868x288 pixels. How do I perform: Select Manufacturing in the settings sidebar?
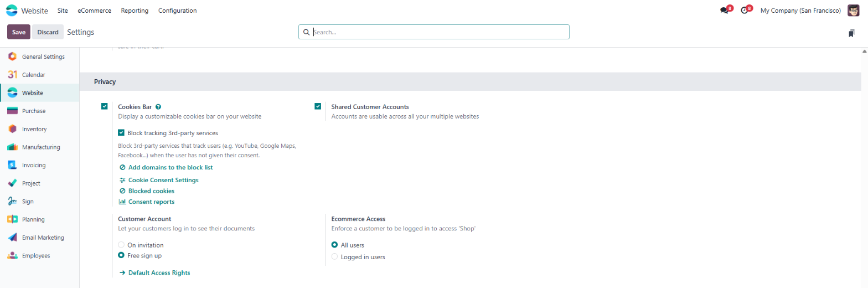click(x=40, y=147)
